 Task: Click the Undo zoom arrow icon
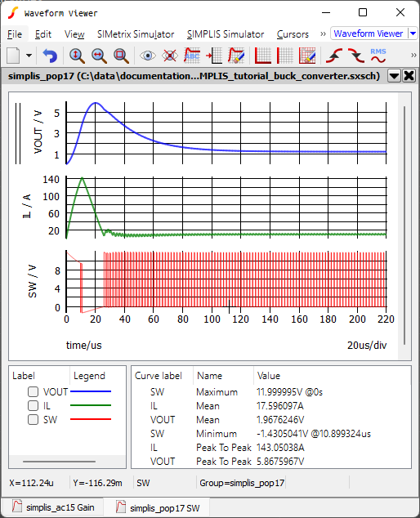tap(50, 56)
